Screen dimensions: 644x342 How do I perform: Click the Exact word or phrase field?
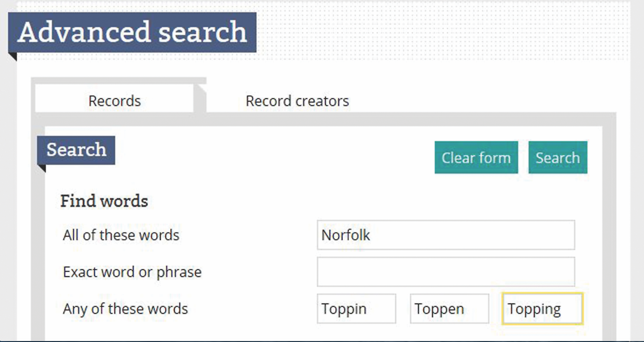click(x=446, y=271)
